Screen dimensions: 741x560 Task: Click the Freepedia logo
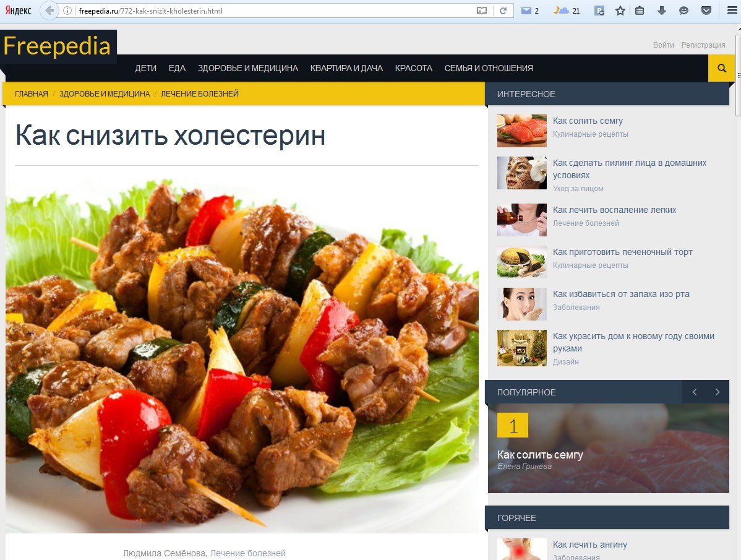point(57,46)
